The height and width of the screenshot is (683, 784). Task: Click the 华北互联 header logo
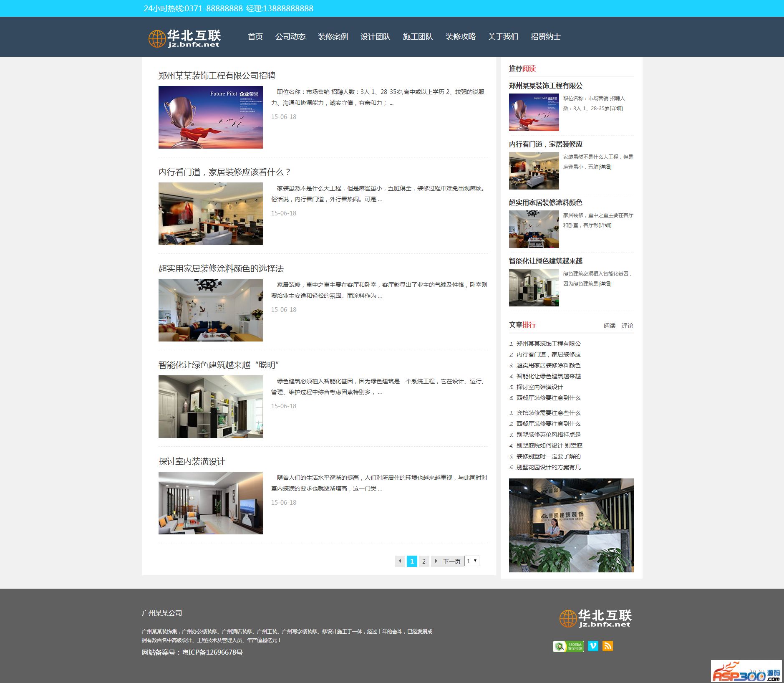(185, 38)
